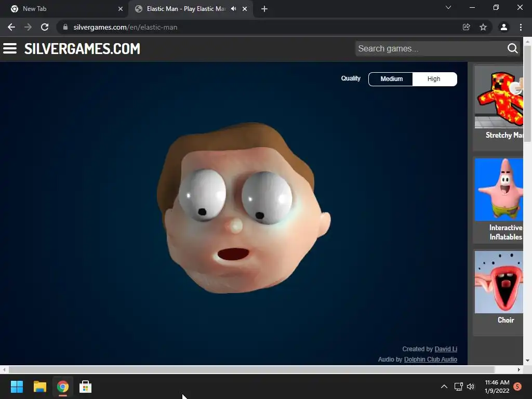The image size is (532, 399).
Task: Click the site lock icon in the address bar
Action: pos(65,27)
